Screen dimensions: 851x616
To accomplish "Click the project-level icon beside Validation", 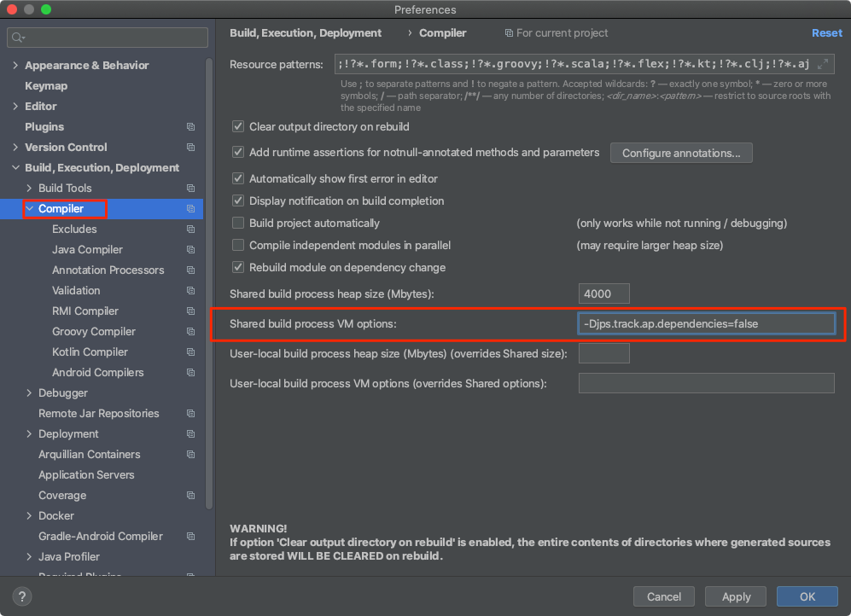I will pyautogui.click(x=190, y=291).
